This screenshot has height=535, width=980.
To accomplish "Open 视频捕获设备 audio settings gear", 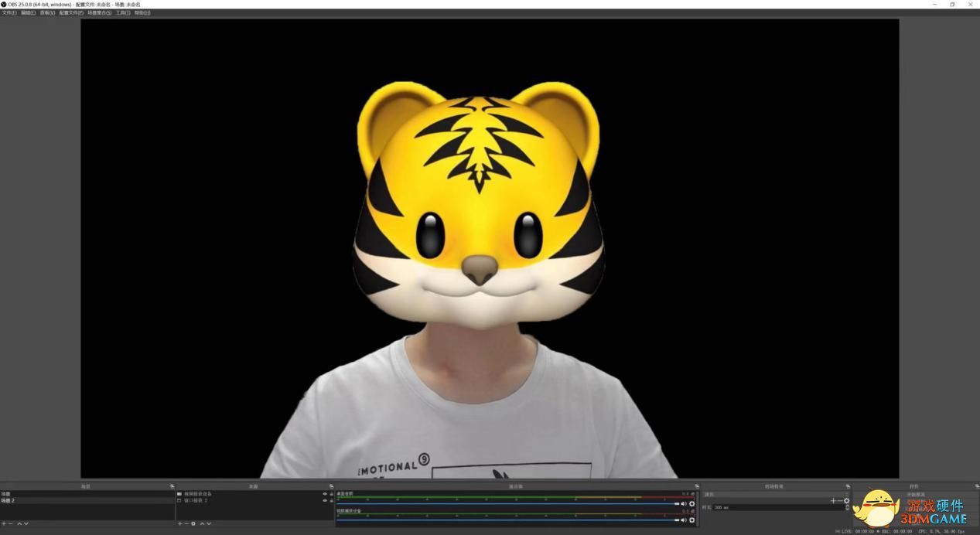I will 691,520.
